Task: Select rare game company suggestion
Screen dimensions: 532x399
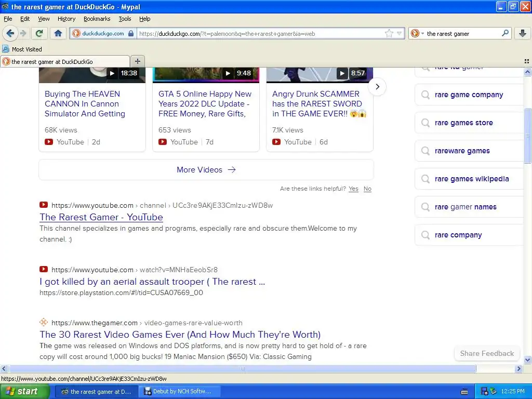Action: pyautogui.click(x=469, y=95)
